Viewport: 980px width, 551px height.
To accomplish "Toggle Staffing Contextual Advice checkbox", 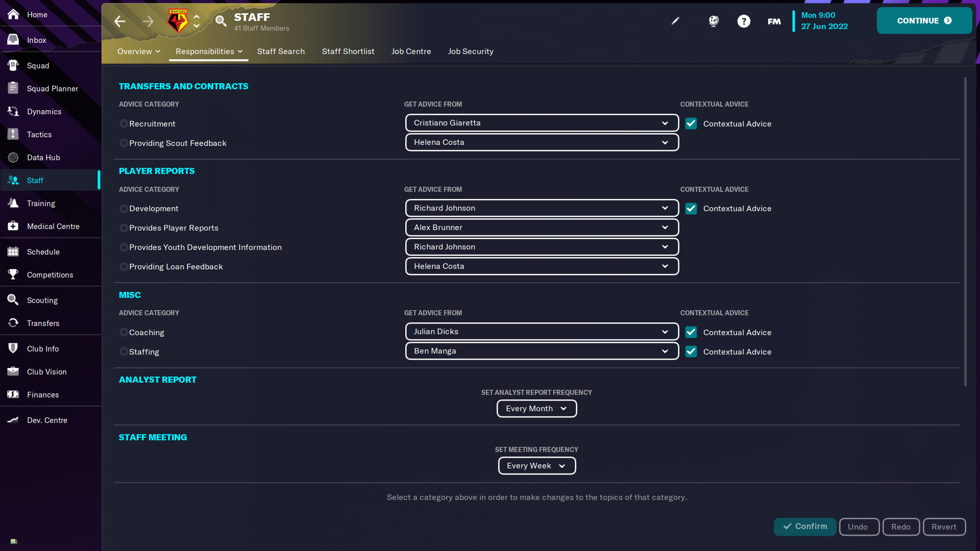I will pyautogui.click(x=691, y=352).
